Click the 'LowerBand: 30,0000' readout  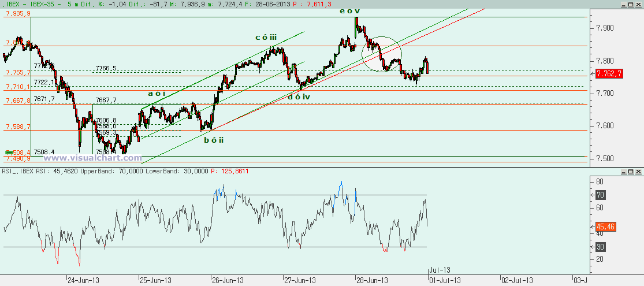coord(177,170)
